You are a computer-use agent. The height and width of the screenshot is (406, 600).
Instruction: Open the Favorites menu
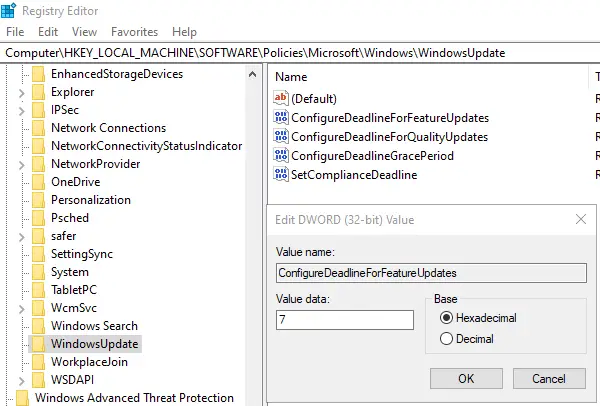tap(134, 32)
